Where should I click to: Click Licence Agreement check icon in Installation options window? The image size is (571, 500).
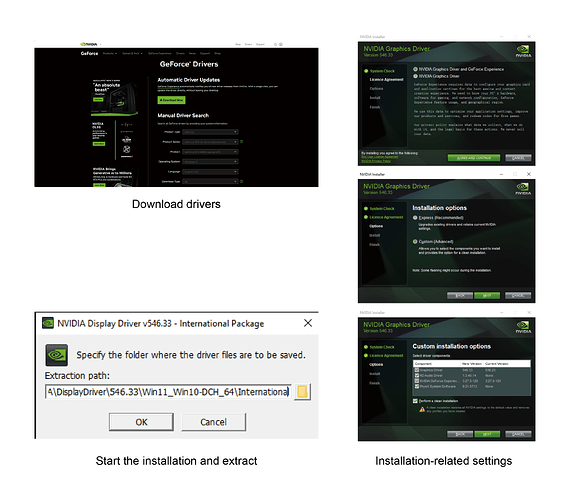point(366,217)
